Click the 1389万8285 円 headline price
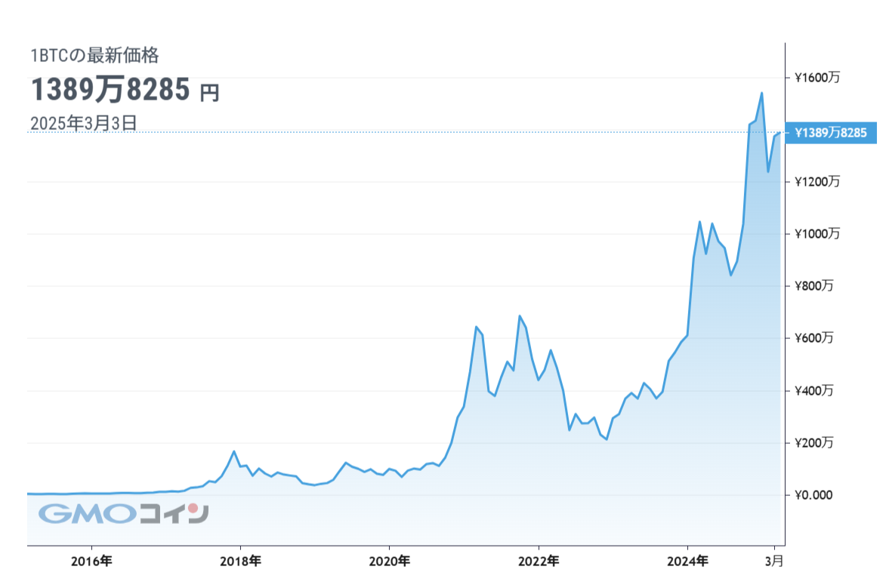This screenshot has height=588, width=883. [125, 90]
